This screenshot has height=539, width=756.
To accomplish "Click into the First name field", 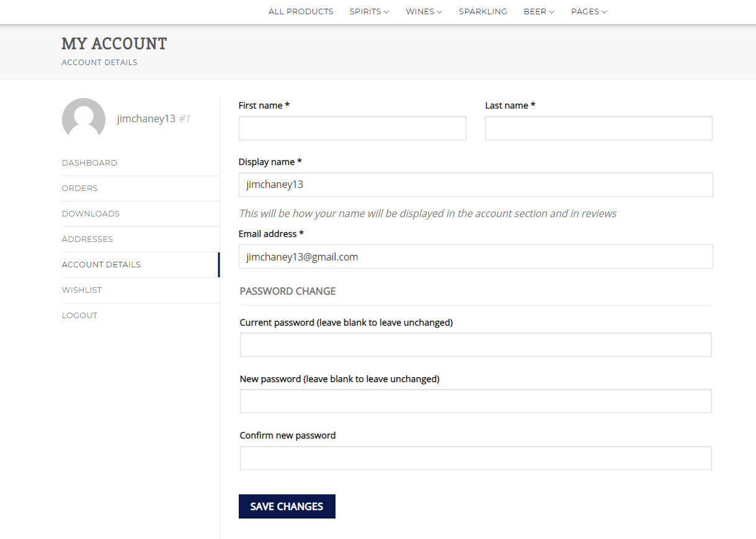I will (352, 128).
